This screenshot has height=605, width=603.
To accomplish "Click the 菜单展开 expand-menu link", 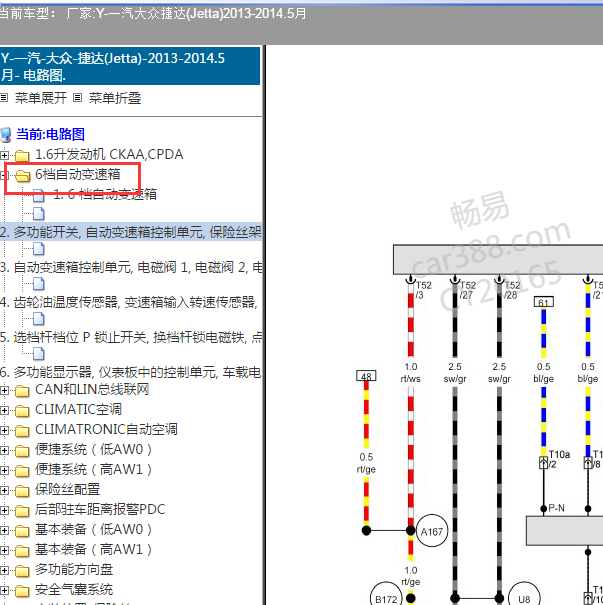I will click(x=41, y=98).
